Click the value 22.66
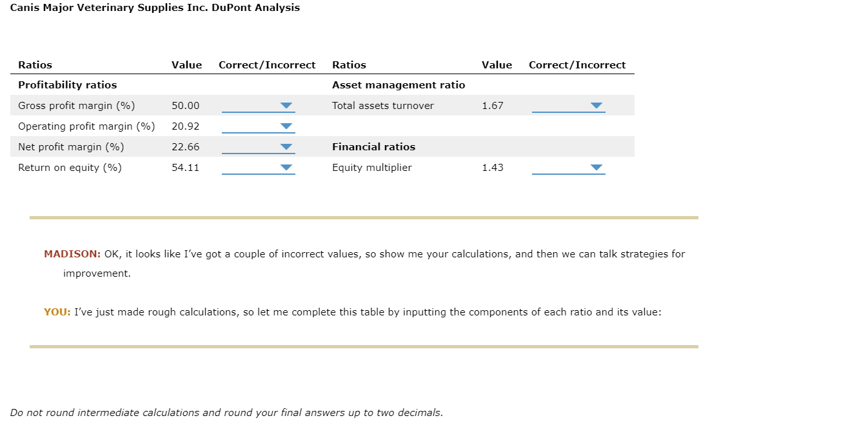868x427 pixels. pyautogui.click(x=186, y=147)
